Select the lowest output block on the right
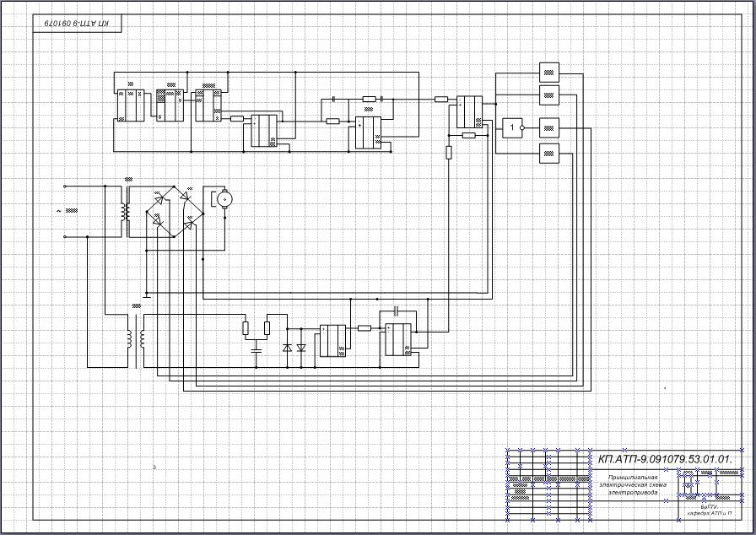The height and width of the screenshot is (535, 756). [549, 154]
